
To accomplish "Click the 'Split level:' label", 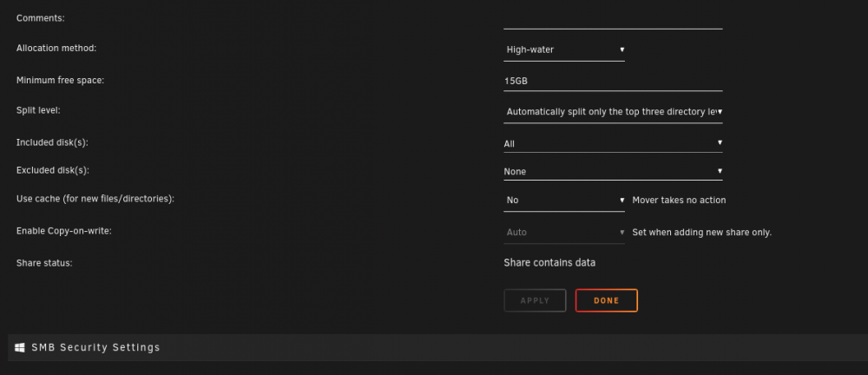I will click(38, 110).
